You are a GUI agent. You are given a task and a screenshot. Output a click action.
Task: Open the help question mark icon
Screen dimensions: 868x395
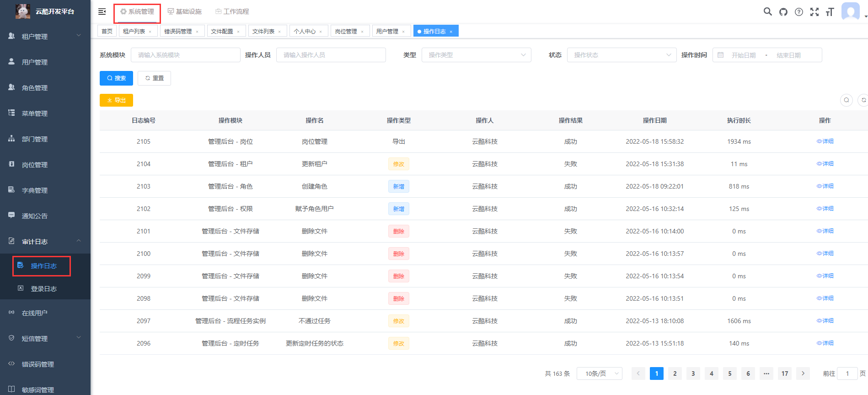tap(799, 12)
